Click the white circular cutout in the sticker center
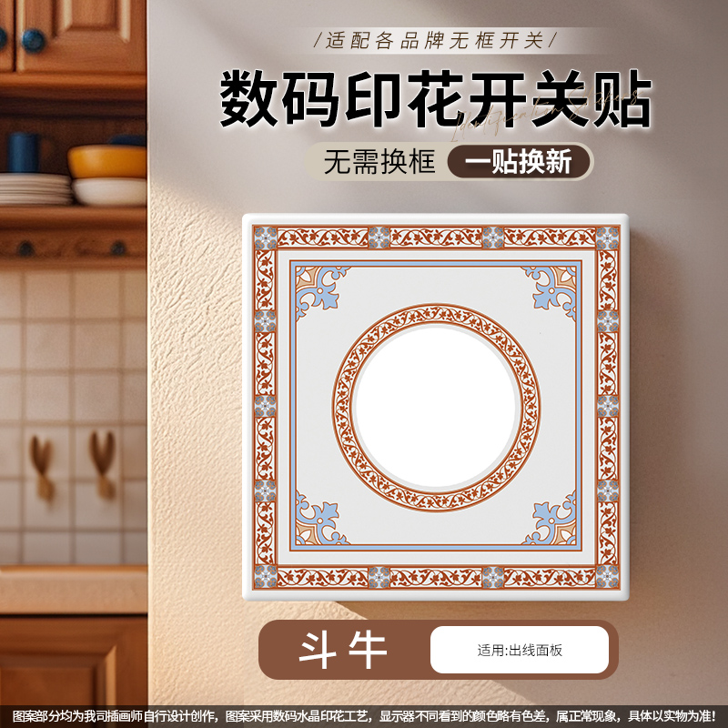Screen dimensions: 728x728 [x=436, y=407]
